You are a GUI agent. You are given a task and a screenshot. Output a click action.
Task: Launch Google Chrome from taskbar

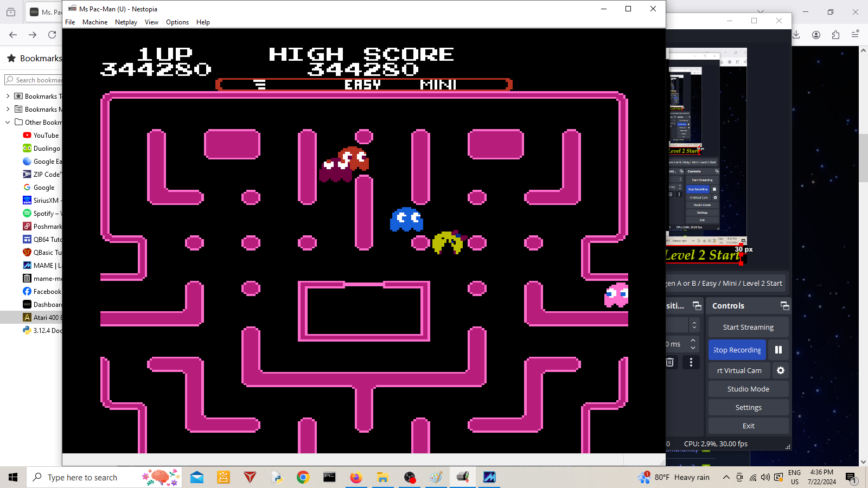coord(303,477)
